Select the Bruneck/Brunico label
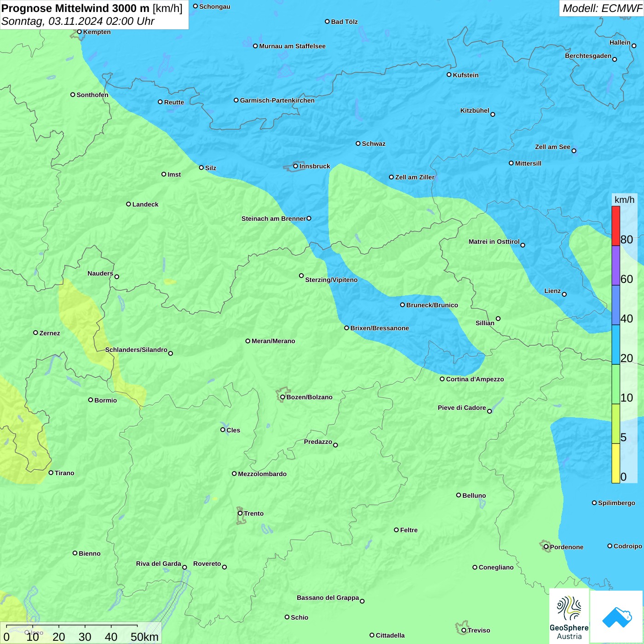644x644 pixels. point(432,305)
